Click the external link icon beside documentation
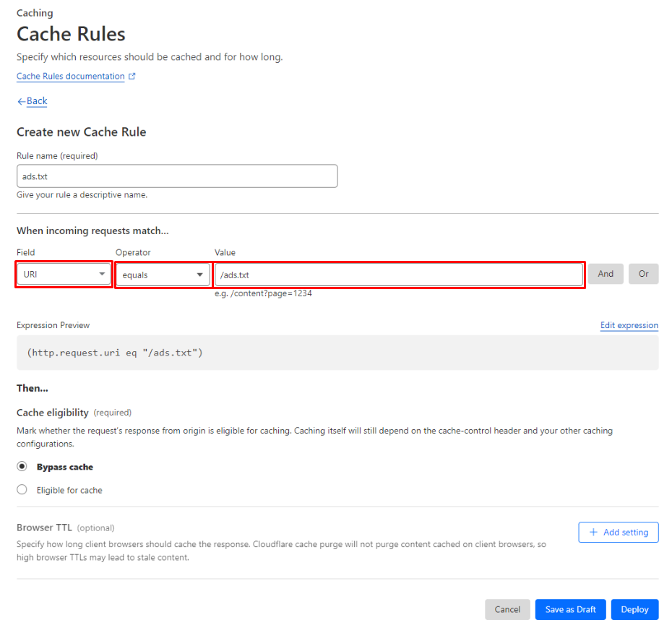 pyautogui.click(x=132, y=77)
